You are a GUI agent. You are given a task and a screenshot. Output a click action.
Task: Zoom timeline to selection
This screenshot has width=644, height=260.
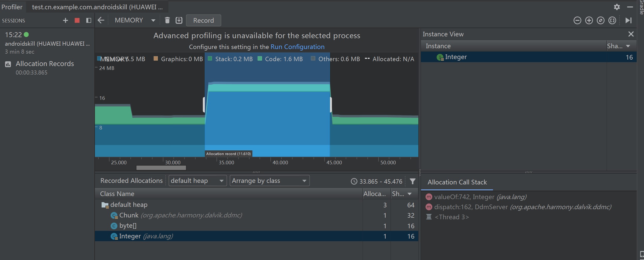click(x=612, y=20)
